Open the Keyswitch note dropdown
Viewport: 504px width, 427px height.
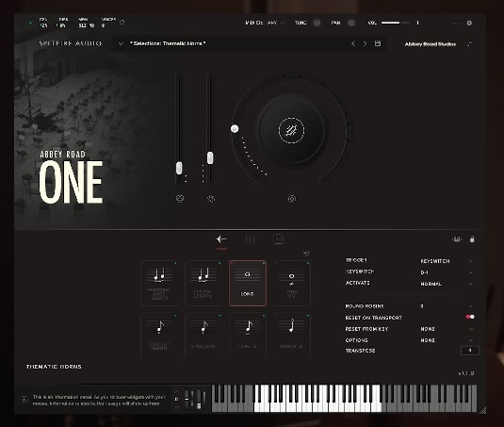447,272
